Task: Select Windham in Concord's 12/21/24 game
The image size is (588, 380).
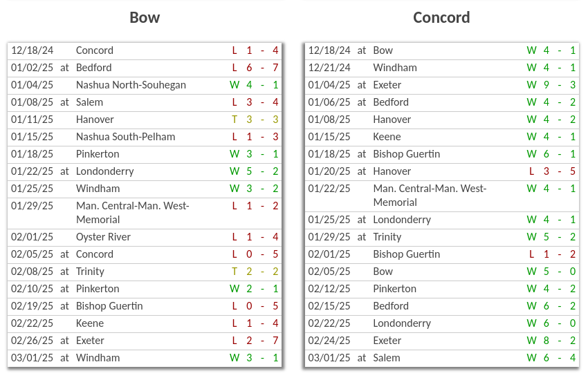Action: coord(394,68)
